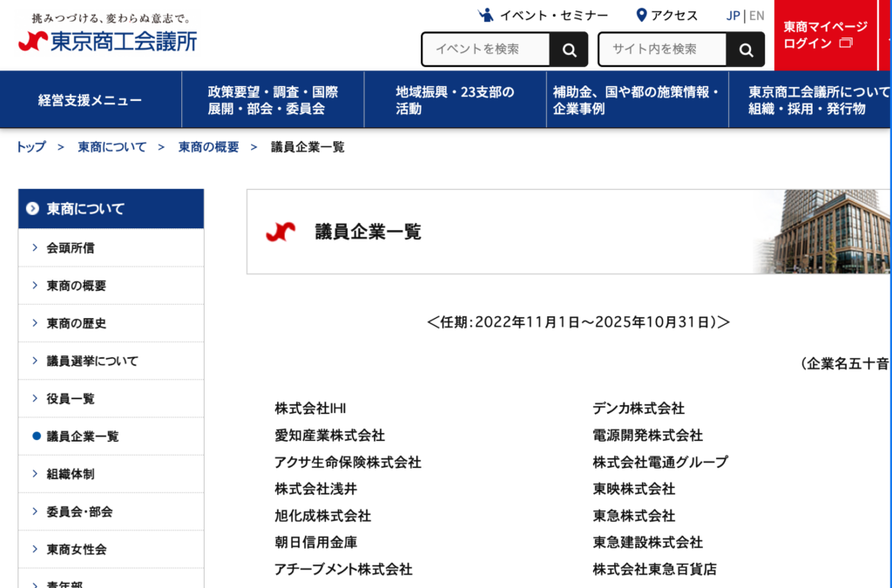Expand the 会頭所信 sidebar chevron

point(35,247)
